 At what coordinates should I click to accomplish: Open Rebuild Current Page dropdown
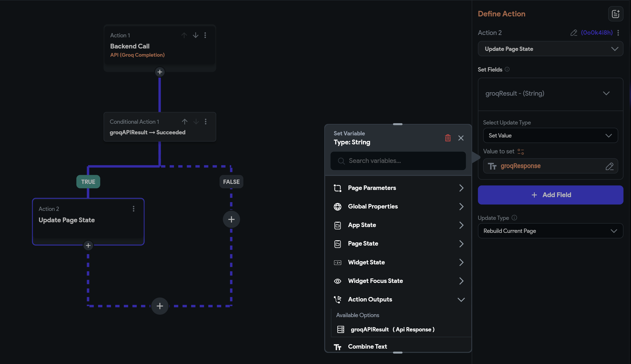pos(550,231)
